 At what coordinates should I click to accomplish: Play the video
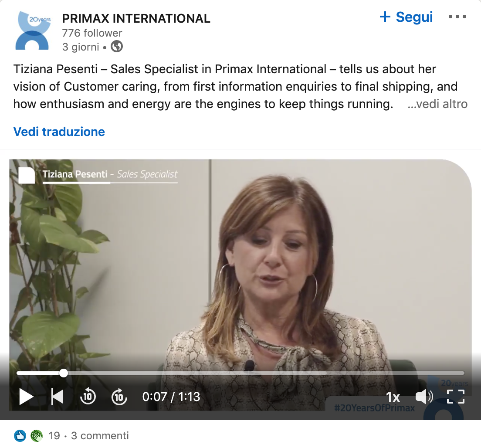point(26,397)
